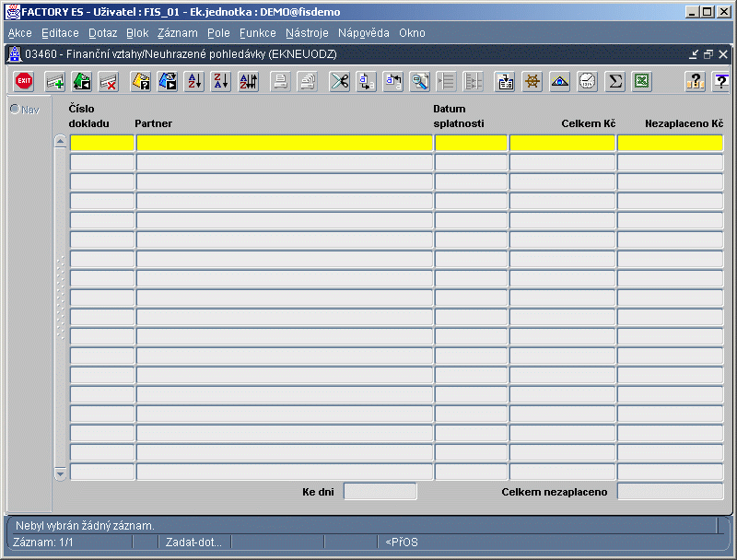Open the Editace menu
The image size is (737, 560).
[60, 33]
